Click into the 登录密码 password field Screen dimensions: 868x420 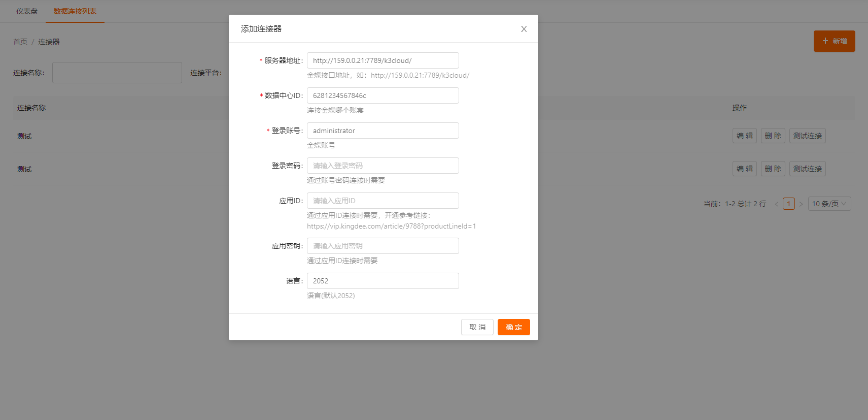(x=383, y=166)
